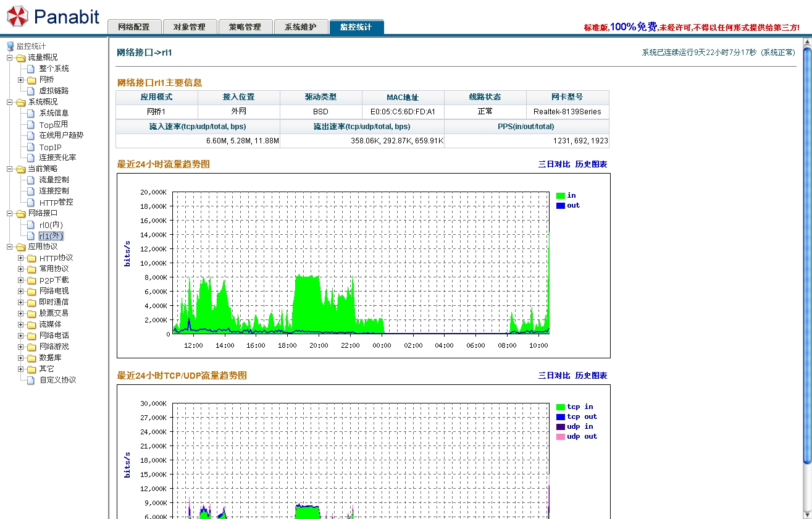Click the HTTP管控 page icon
Image resolution: width=812 pixels, height=519 pixels.
31,202
